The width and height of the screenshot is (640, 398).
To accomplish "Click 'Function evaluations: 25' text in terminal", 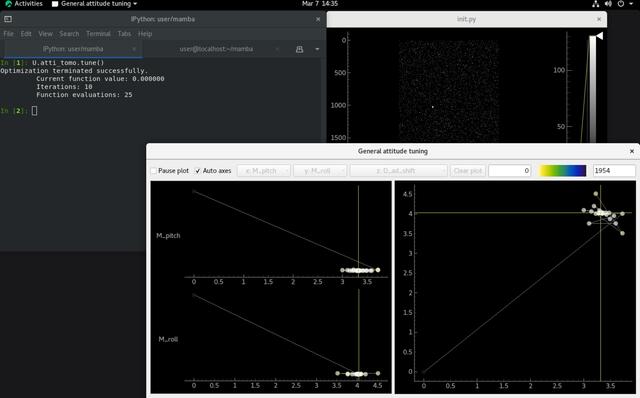I will point(84,95).
